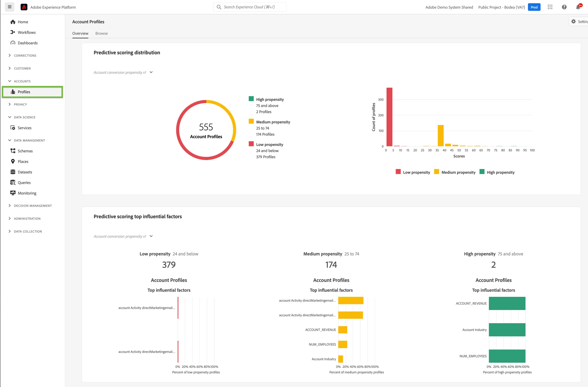Click the yellow bar at score 35
The height and width of the screenshot is (387, 588).
[x=440, y=136]
